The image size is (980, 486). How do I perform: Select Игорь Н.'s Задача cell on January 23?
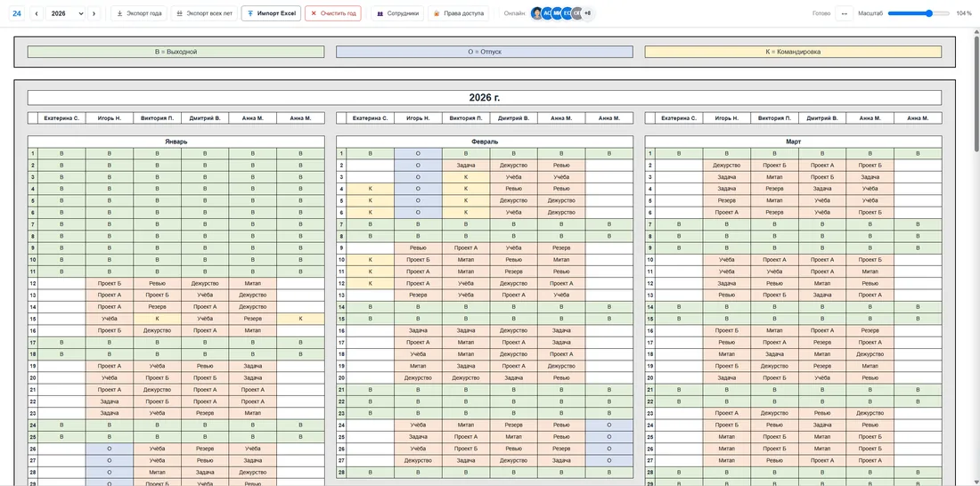[x=110, y=413]
